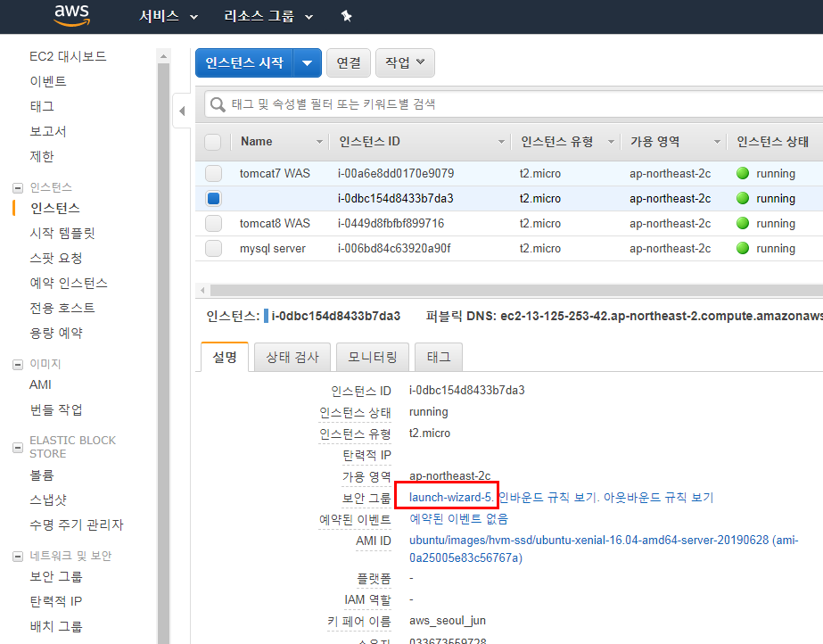The width and height of the screenshot is (823, 644).
Task: Open 이벤트 in sidebar
Action: click(x=48, y=81)
